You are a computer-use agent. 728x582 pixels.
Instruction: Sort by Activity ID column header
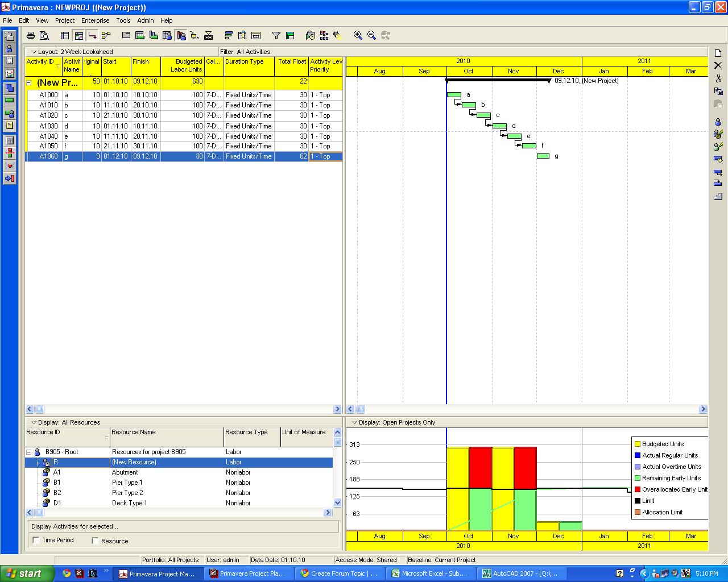44,66
